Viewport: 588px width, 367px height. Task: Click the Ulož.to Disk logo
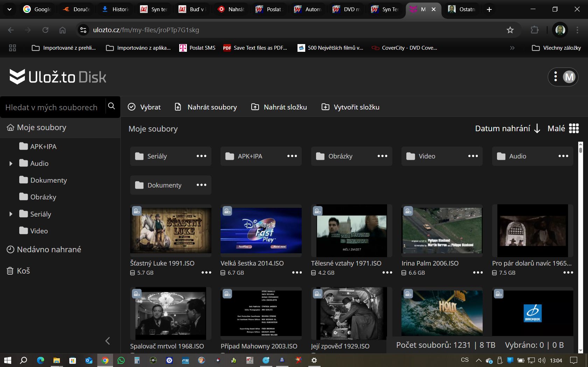click(x=58, y=77)
